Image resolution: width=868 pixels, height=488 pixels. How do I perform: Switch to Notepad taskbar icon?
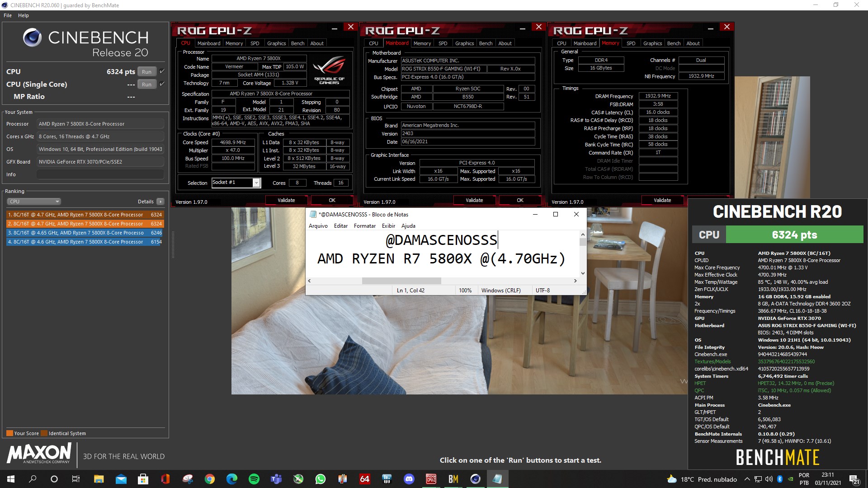click(497, 479)
